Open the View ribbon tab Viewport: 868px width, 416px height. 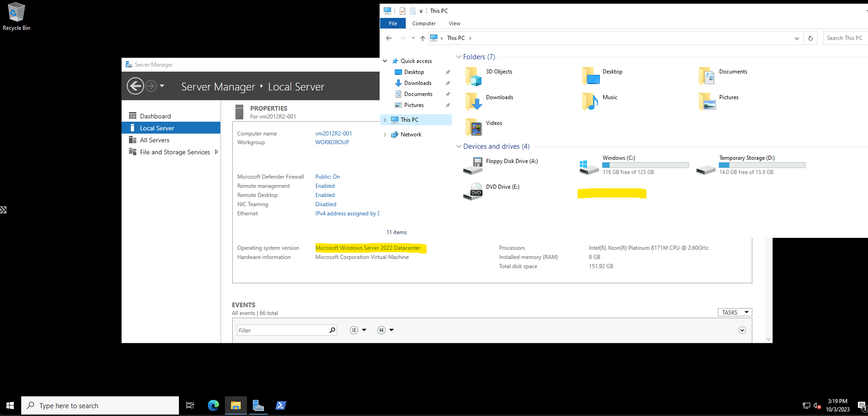(x=454, y=23)
